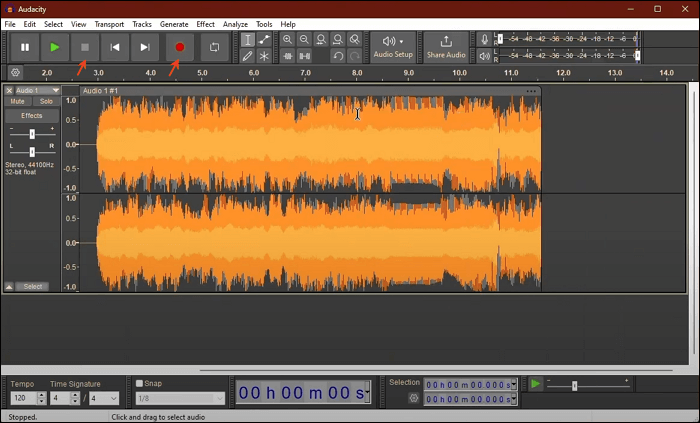Screen dimensions: 700x423
Task: Open the Effect menu
Action: pyautogui.click(x=205, y=24)
